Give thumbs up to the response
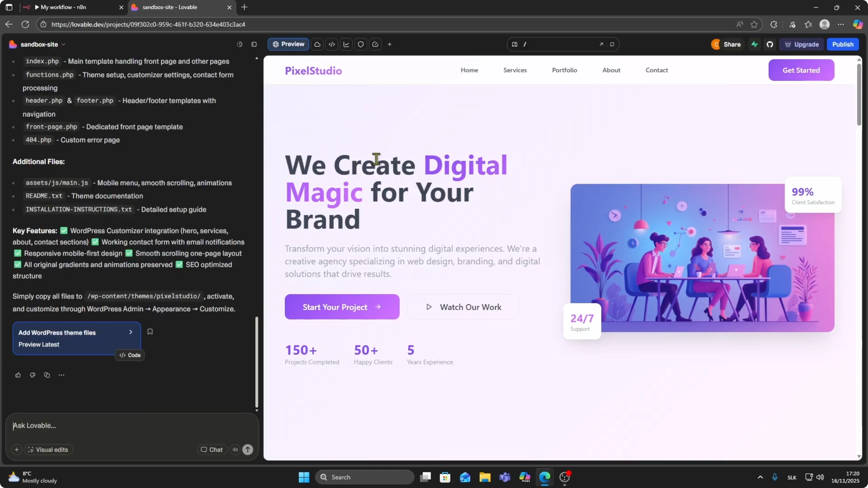 (18, 375)
